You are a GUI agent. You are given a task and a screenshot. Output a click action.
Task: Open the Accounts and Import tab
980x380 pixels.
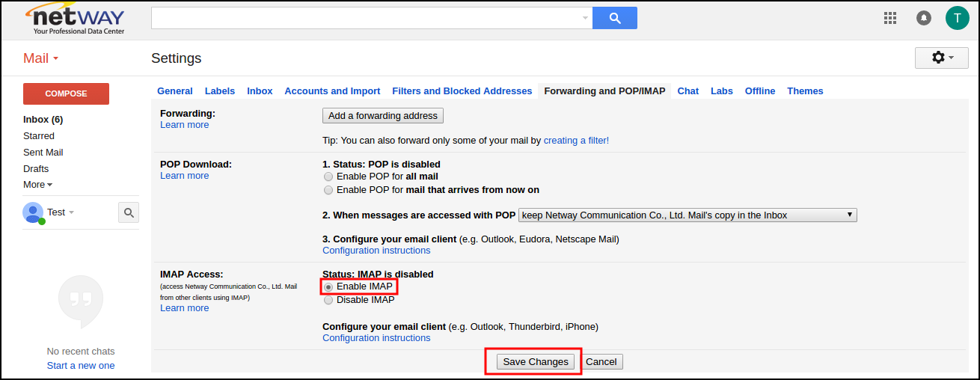coord(332,91)
